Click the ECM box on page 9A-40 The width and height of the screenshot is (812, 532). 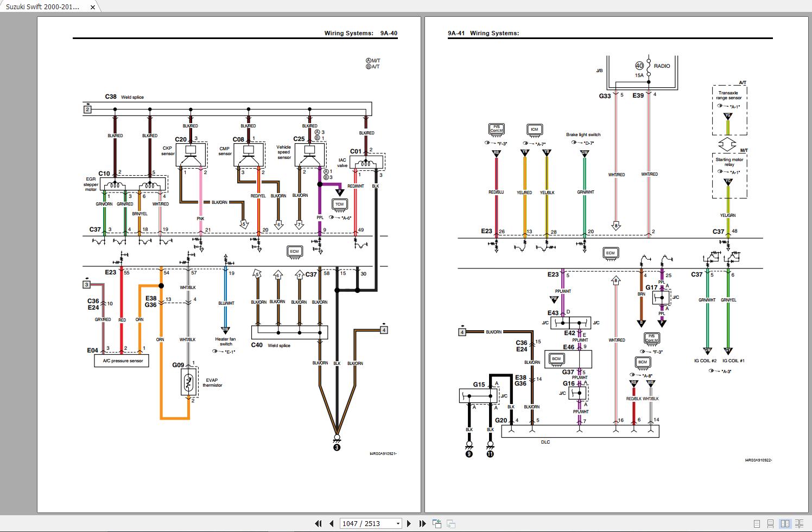click(294, 251)
